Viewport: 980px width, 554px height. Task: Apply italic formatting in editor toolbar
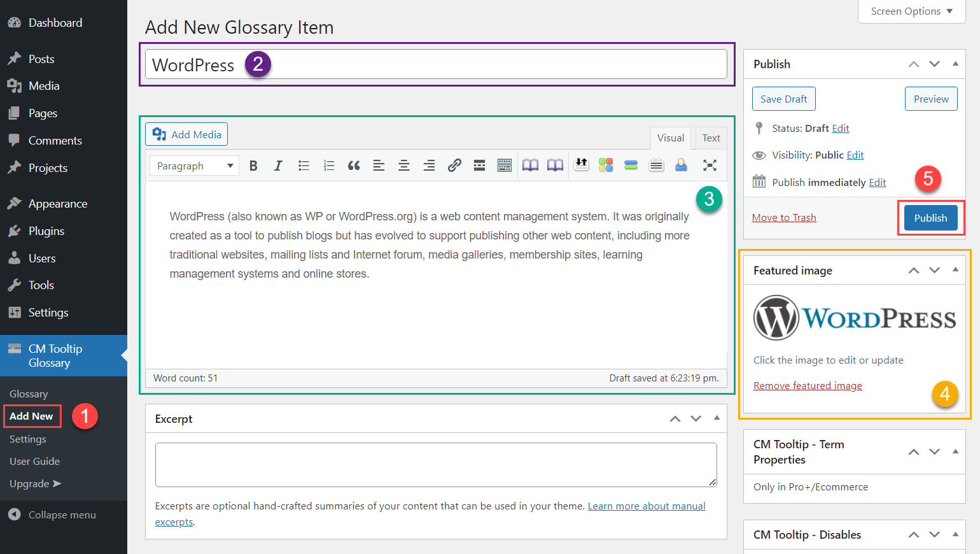coord(278,166)
